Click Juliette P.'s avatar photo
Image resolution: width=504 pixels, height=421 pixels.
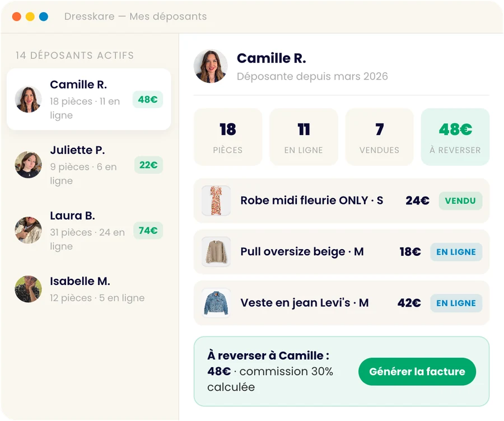click(29, 165)
